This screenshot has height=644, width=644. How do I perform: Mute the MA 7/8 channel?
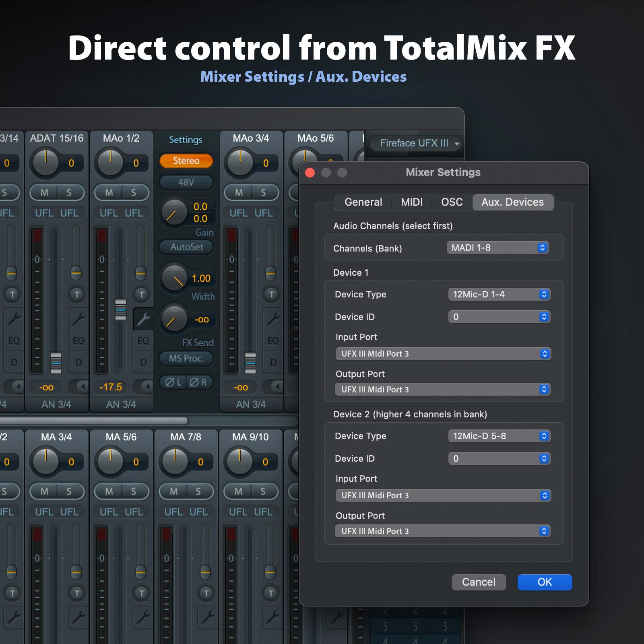click(x=173, y=491)
